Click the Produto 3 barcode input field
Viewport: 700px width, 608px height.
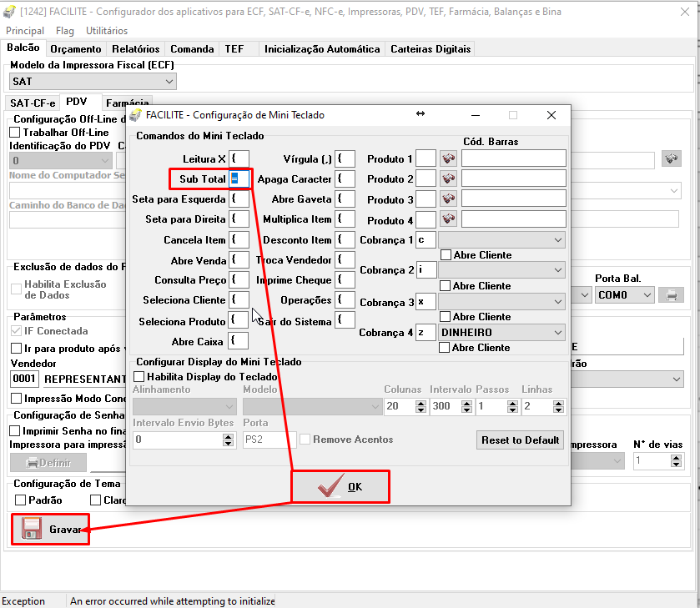514,198
